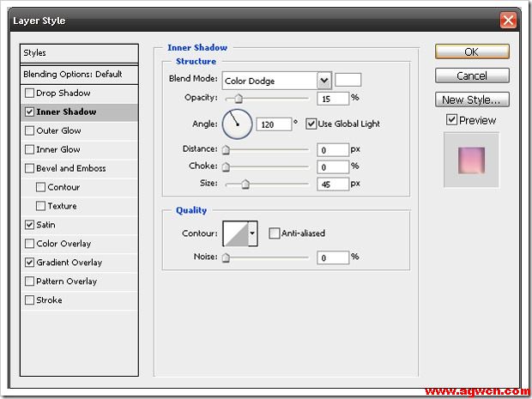Enable Anti-aliased contour option
This screenshot has height=399, width=532.
point(275,233)
